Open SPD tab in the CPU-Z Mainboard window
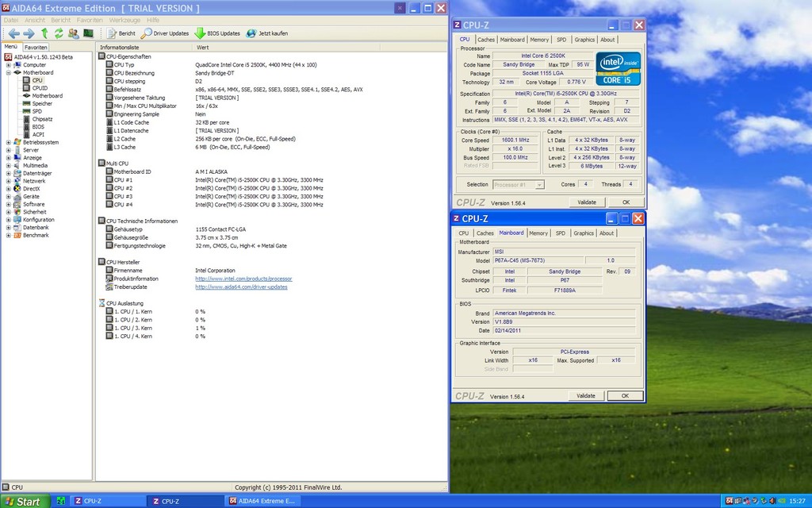 coord(561,233)
